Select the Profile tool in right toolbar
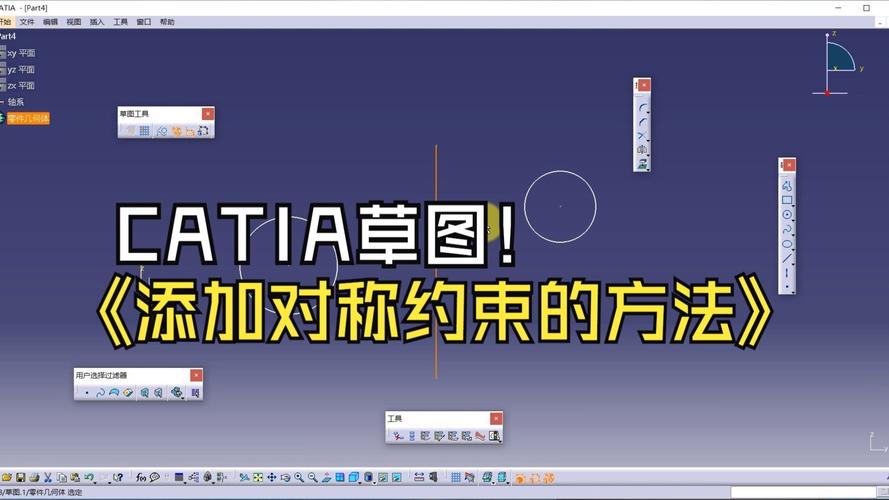889x500 pixels. pos(786,185)
